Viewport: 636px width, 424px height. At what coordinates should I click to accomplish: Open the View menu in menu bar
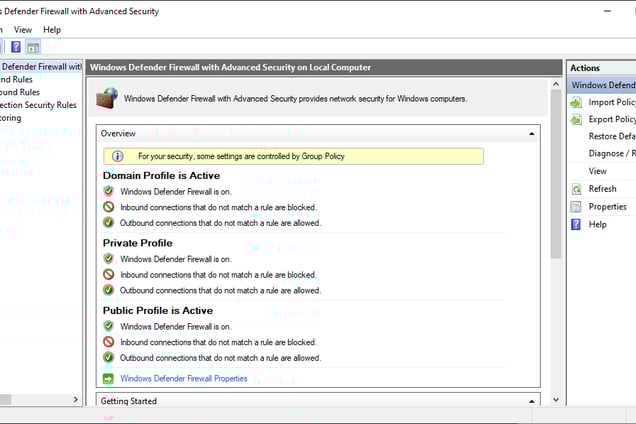(23, 30)
